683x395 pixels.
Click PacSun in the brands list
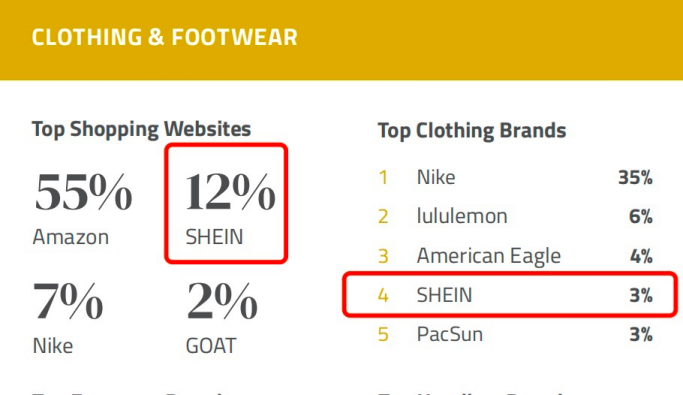[x=450, y=334]
